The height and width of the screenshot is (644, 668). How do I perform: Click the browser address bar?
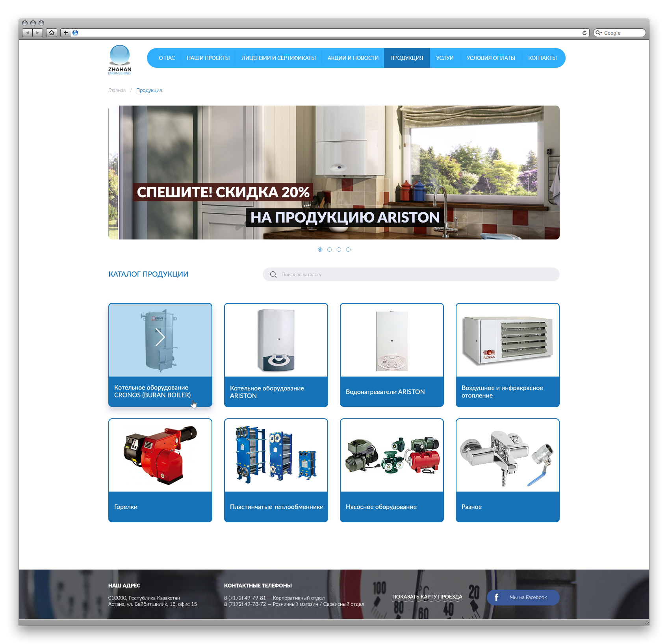click(x=330, y=33)
